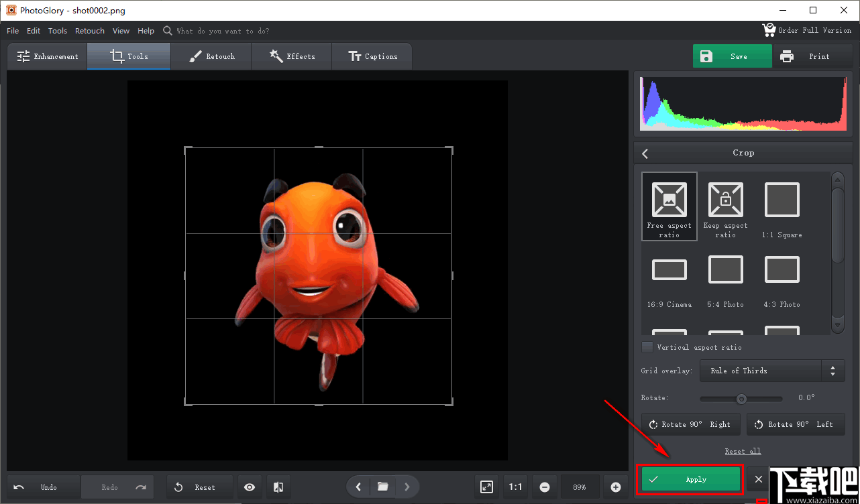Click the Reset all link
This screenshot has width=860, height=504.
[x=743, y=451]
